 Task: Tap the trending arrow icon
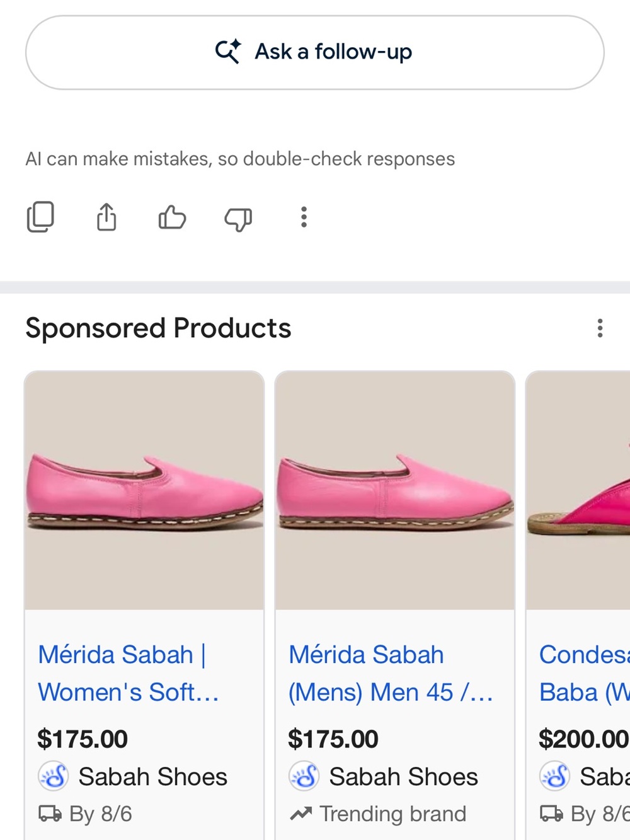tap(301, 814)
